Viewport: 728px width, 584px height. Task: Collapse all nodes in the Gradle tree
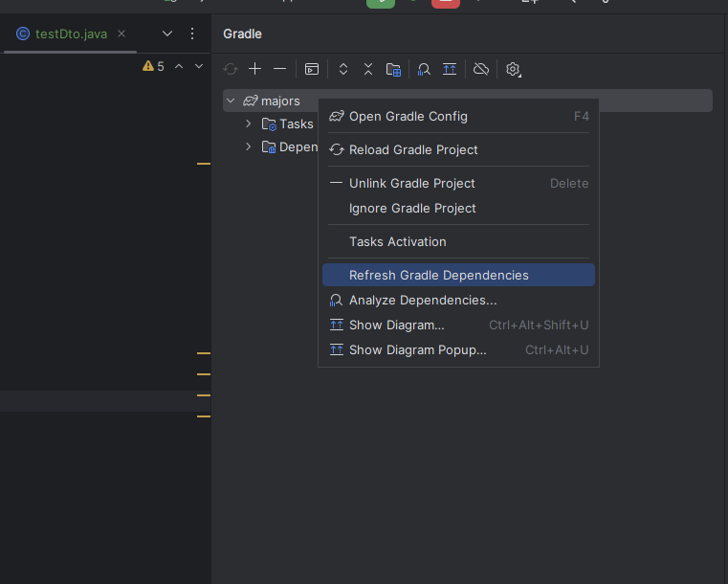368,69
